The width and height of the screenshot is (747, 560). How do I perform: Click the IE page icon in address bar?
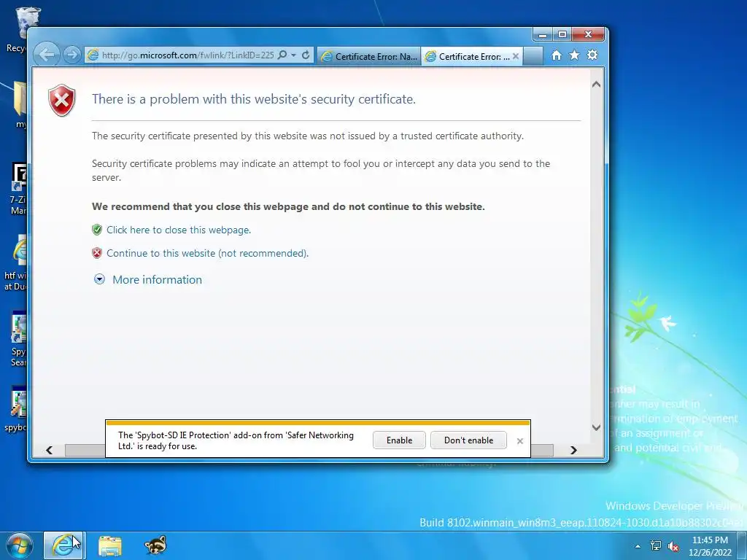tap(93, 55)
